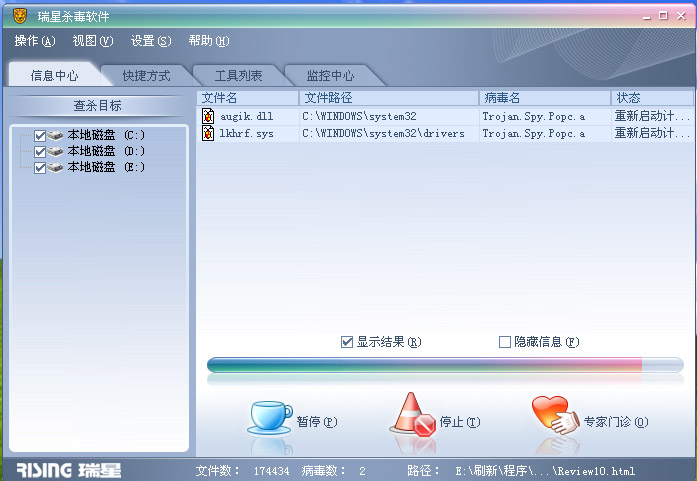Enable the 隐藏信息(F) checkbox
This screenshot has height=481, width=697.
(505, 342)
